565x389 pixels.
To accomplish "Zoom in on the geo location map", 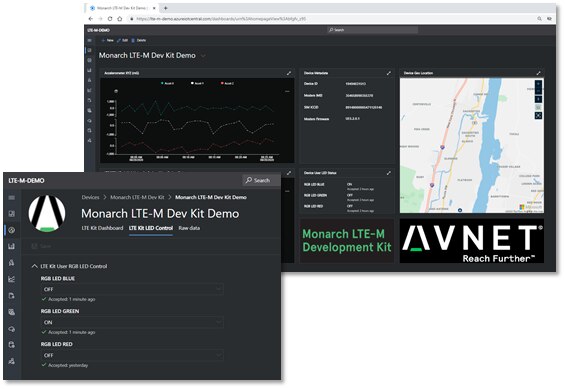I will pos(538,85).
